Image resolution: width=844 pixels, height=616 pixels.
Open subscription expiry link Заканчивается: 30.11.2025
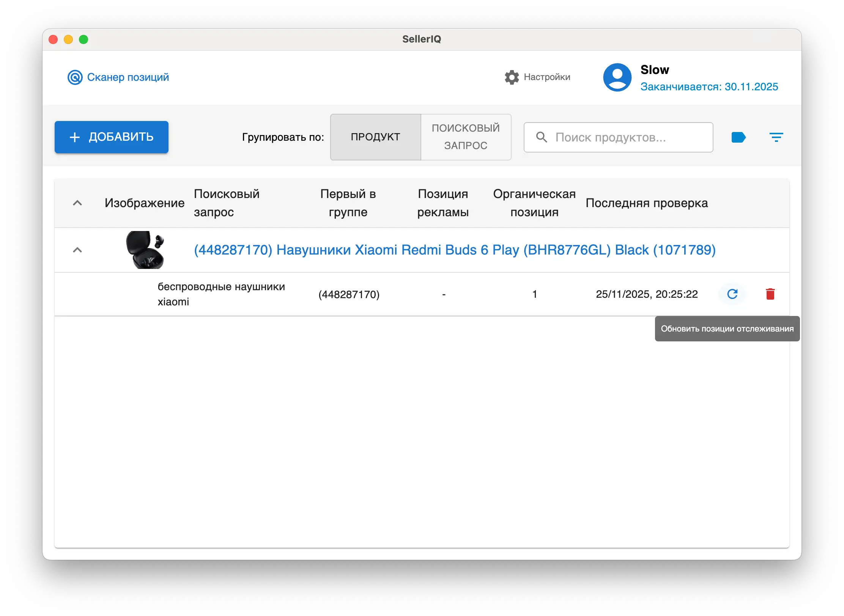709,87
